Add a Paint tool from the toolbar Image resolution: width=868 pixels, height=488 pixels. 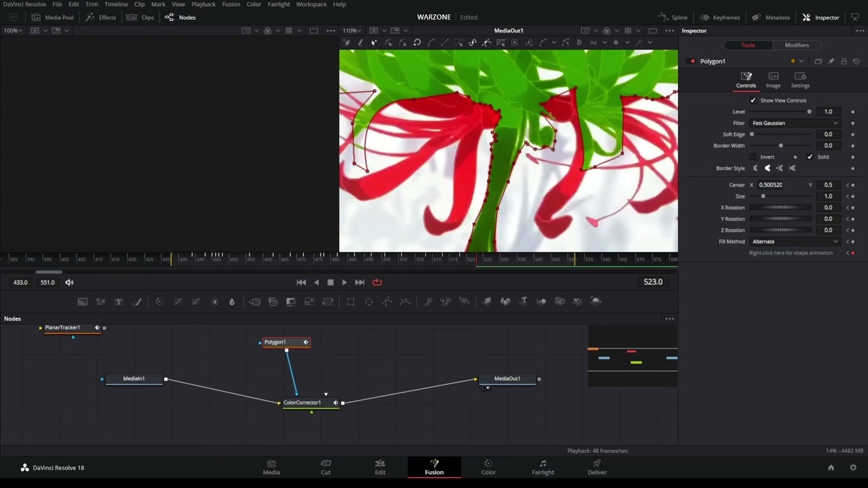[137, 302]
